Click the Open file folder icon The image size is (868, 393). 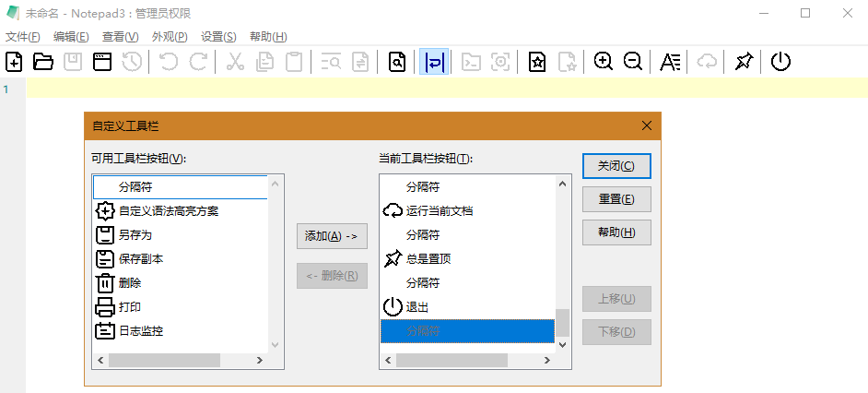42,62
